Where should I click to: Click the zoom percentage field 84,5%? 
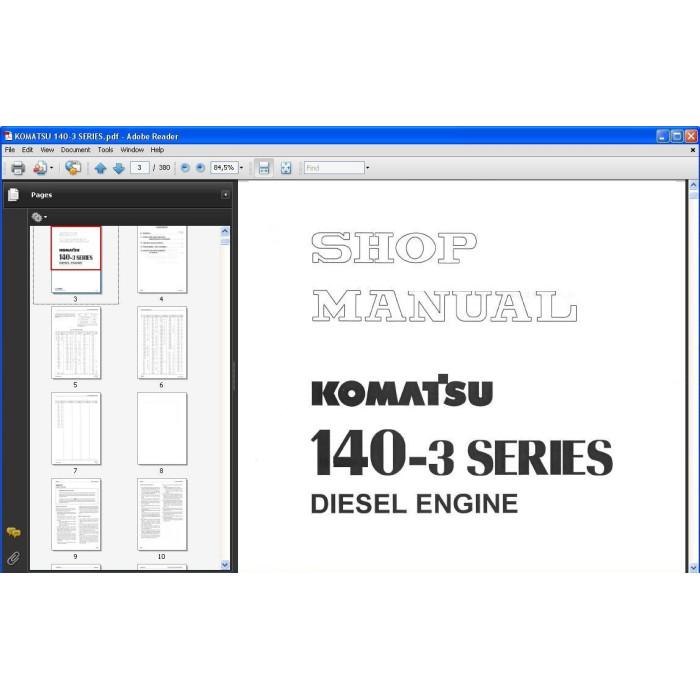click(224, 168)
